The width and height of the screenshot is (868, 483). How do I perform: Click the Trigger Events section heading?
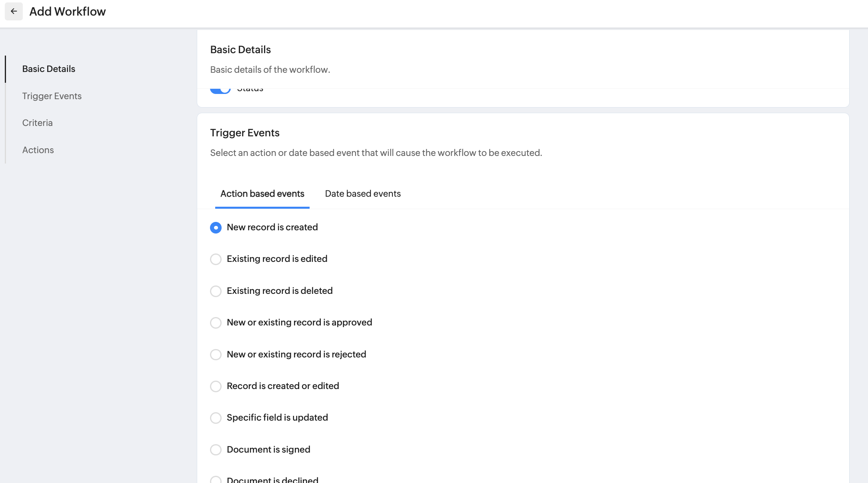[x=245, y=133]
